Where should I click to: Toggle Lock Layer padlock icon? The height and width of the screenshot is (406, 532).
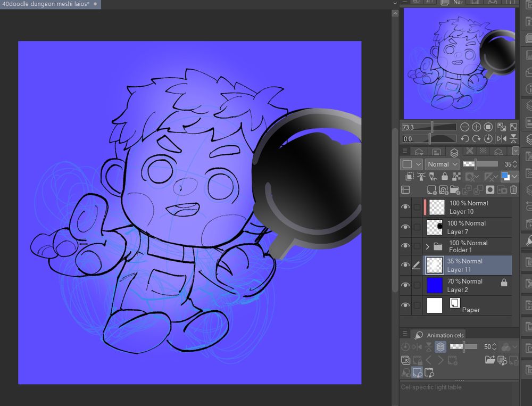(444, 177)
